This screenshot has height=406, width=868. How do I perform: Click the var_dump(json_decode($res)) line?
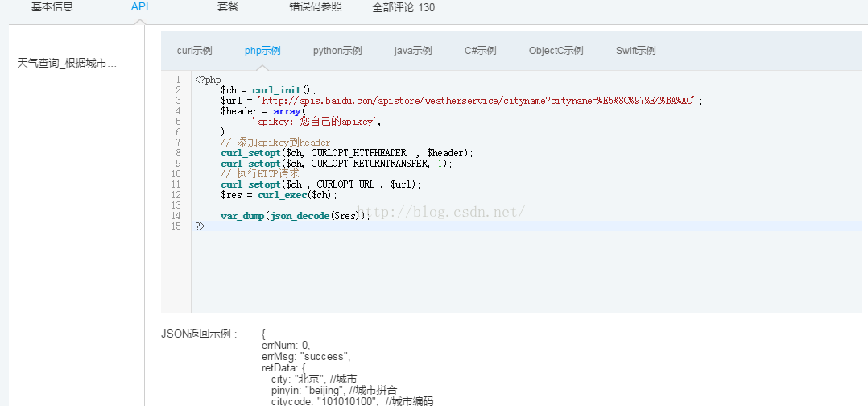tap(295, 216)
